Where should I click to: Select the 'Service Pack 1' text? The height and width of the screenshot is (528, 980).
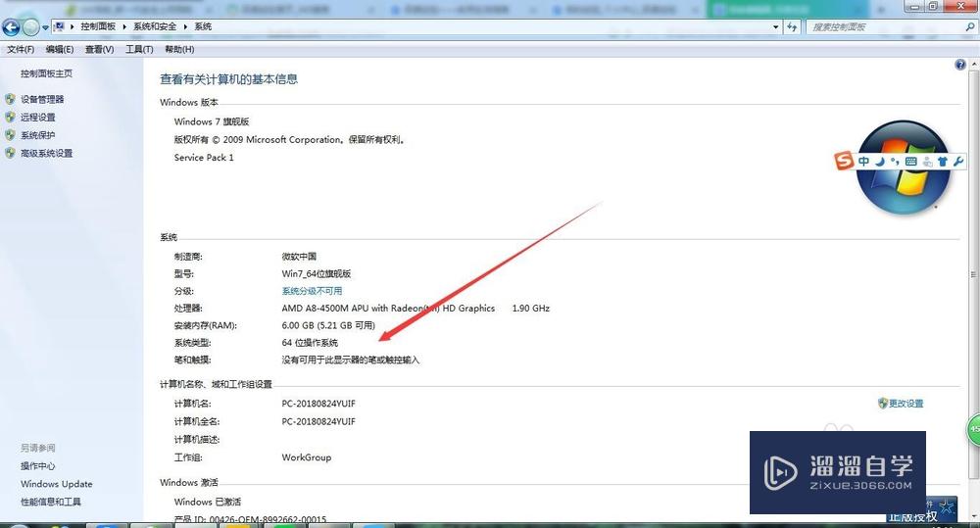[204, 158]
